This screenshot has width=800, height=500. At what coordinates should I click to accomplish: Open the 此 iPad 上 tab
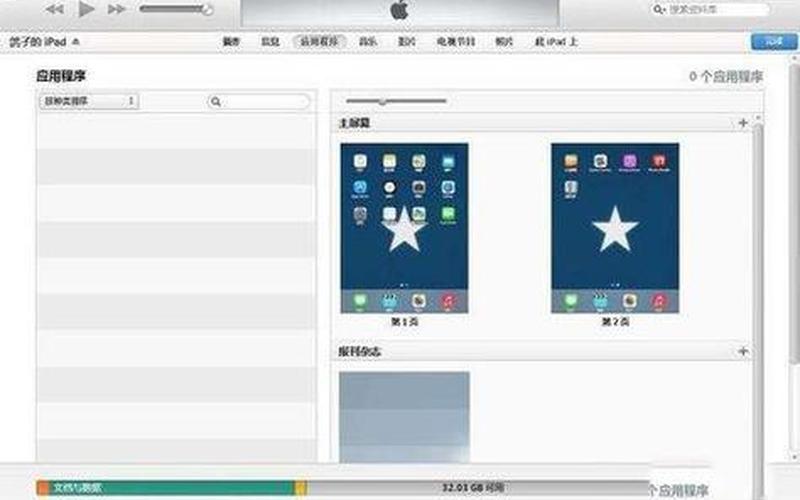(556, 42)
